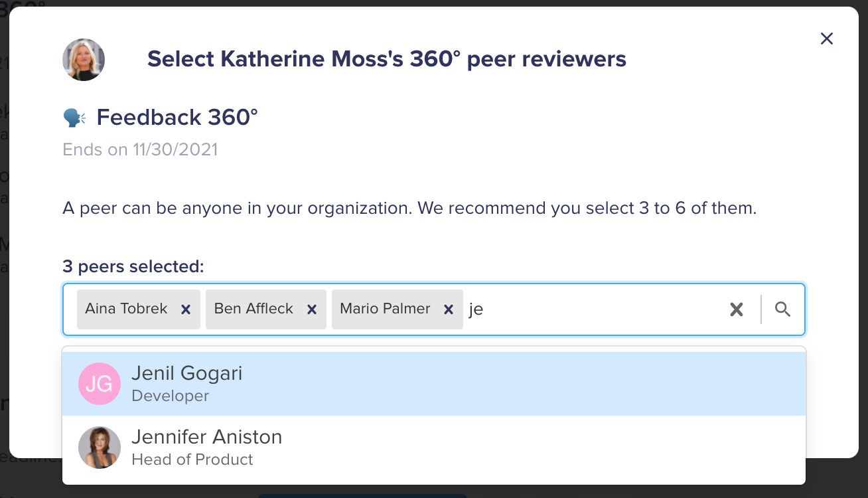Click the Aina Tobrek chip label
868x498 pixels.
coord(126,309)
